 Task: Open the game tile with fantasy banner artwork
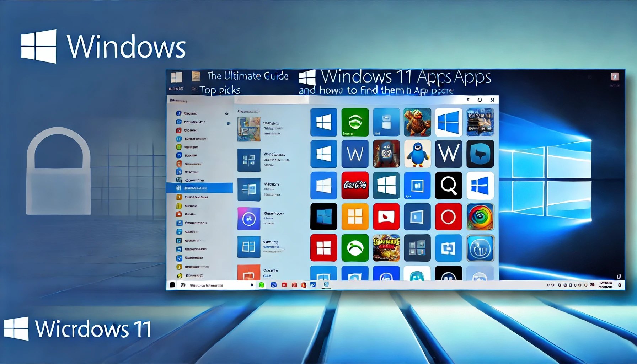coord(480,122)
